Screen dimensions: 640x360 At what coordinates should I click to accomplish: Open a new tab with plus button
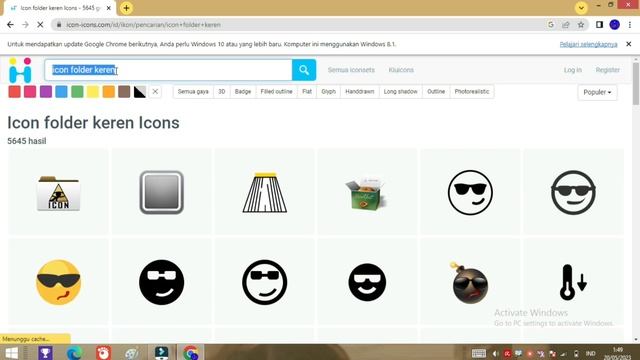(127, 8)
